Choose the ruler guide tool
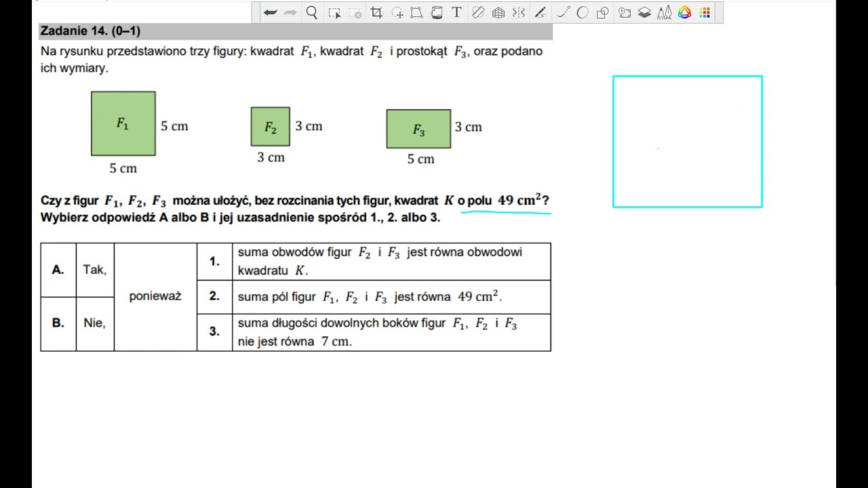The width and height of the screenshot is (868, 488). pyautogui.click(x=478, y=12)
